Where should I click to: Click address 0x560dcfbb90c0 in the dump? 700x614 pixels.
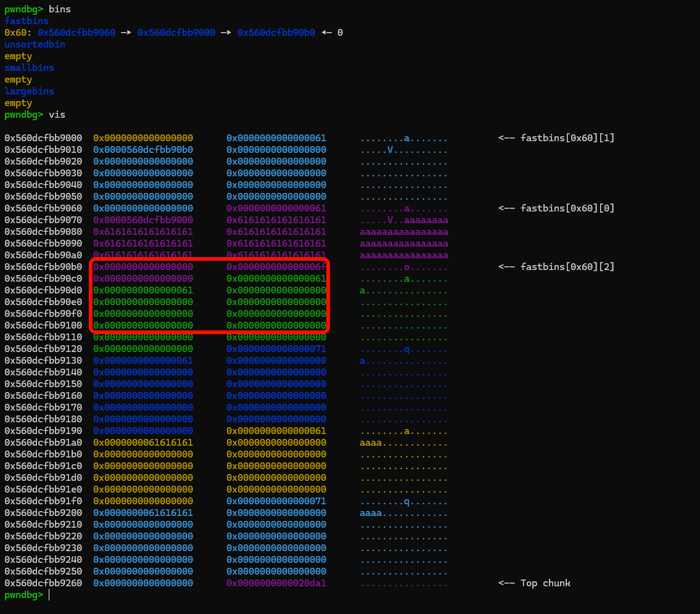43,279
